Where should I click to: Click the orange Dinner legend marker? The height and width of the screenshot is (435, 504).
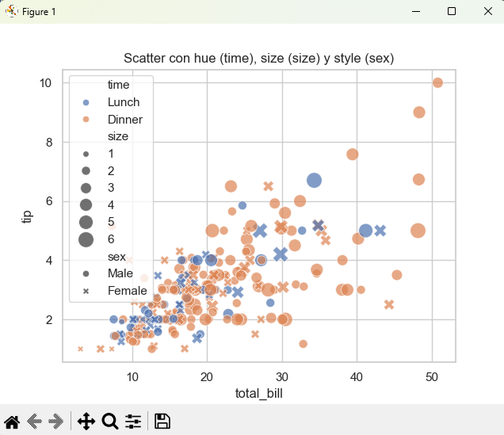(86, 120)
